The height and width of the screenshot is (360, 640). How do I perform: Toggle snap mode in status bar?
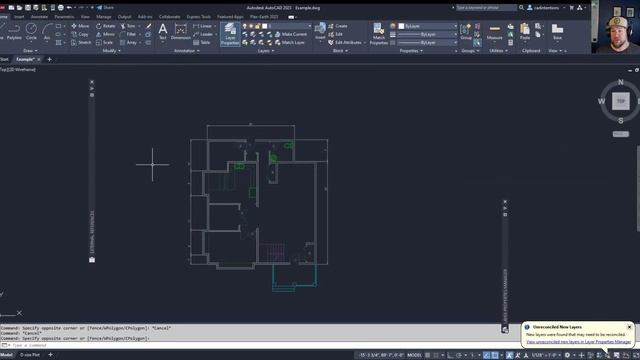(x=436, y=355)
